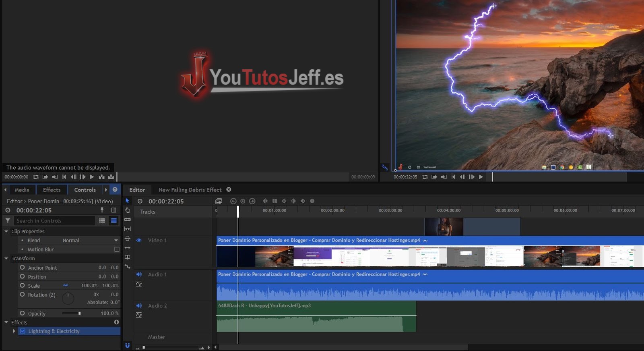The width and height of the screenshot is (644, 351).
Task: Set linear keyframe diamond icon
Action: (x=265, y=201)
